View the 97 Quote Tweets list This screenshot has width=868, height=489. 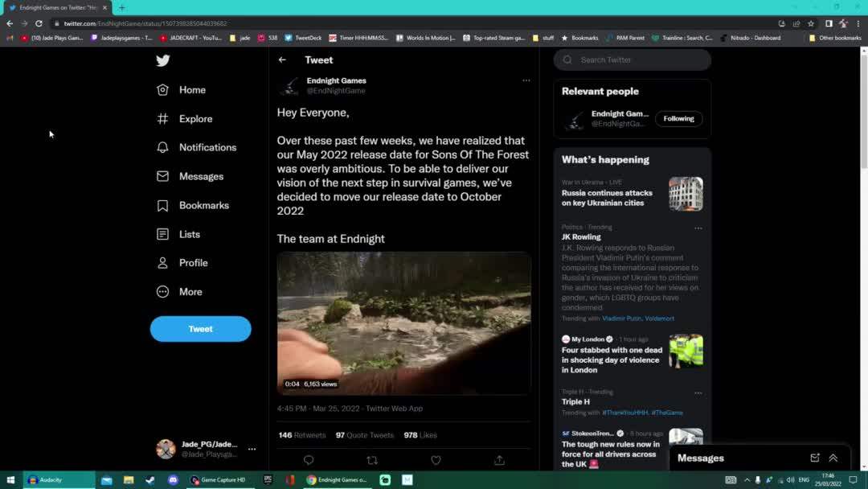(x=365, y=435)
